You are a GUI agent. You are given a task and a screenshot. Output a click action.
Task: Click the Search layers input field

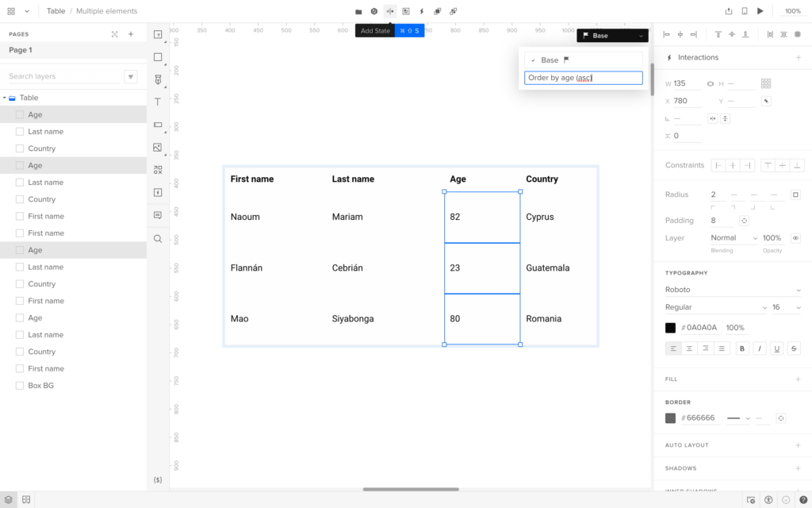tap(63, 77)
